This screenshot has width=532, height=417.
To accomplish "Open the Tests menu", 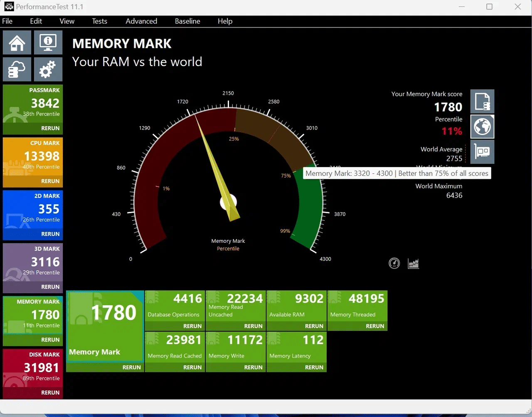I will (99, 21).
